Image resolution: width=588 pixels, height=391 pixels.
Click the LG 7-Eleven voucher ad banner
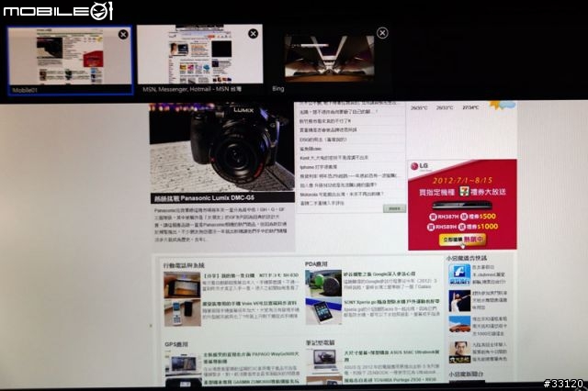tap(462, 205)
